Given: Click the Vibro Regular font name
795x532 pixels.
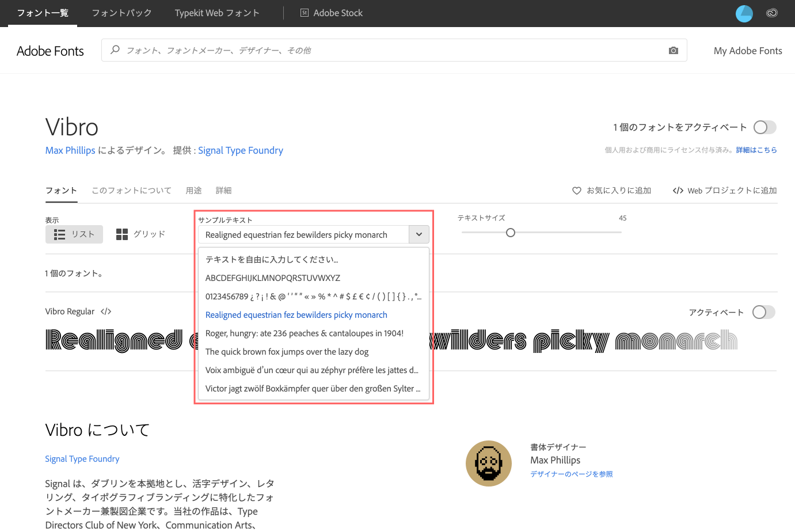Looking at the screenshot, I should (70, 311).
